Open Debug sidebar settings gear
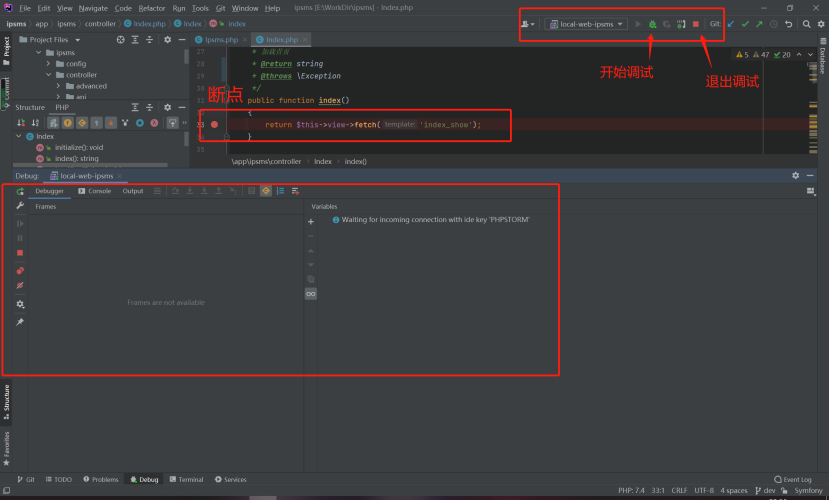The height and width of the screenshot is (500, 829). click(x=20, y=304)
